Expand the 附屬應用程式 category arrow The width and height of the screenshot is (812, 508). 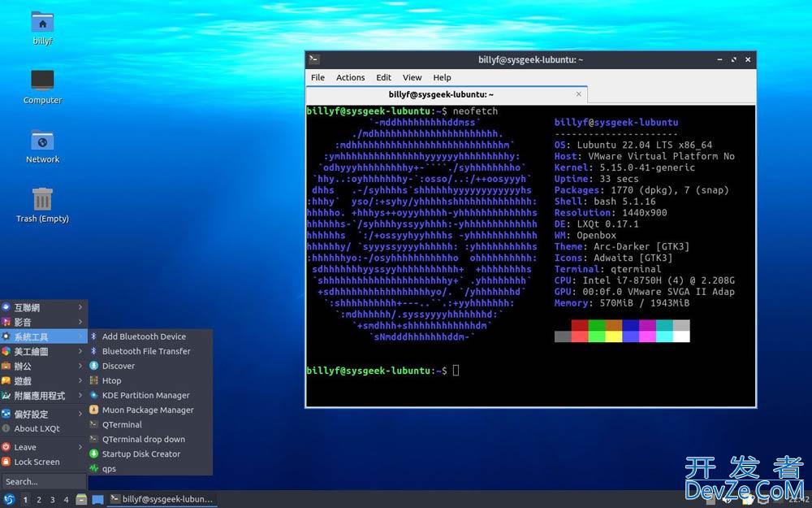(80, 396)
